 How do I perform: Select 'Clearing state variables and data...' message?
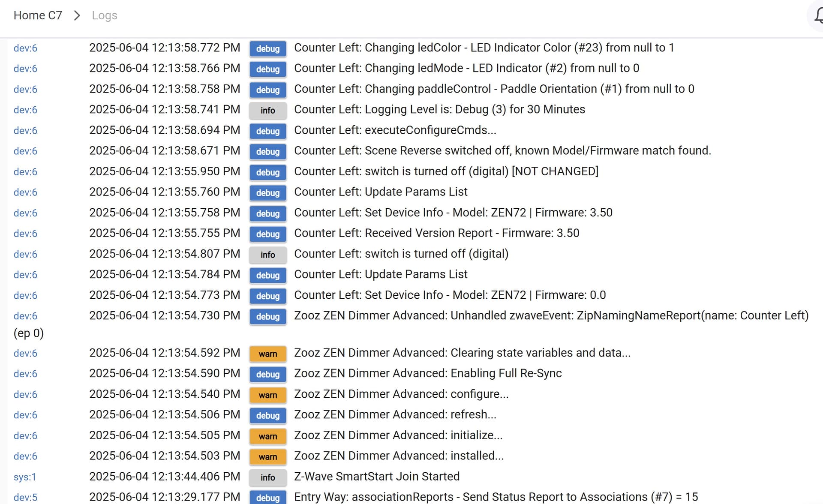[462, 353]
